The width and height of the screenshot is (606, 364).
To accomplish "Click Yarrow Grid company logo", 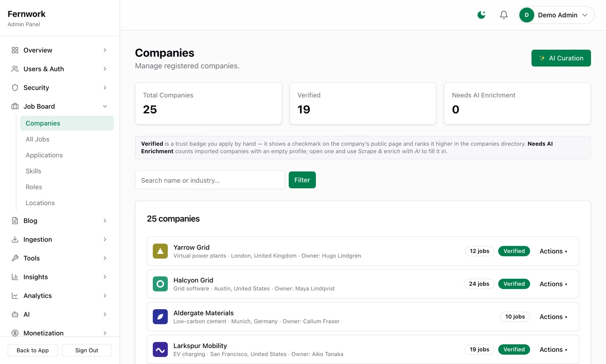I will 160,251.
